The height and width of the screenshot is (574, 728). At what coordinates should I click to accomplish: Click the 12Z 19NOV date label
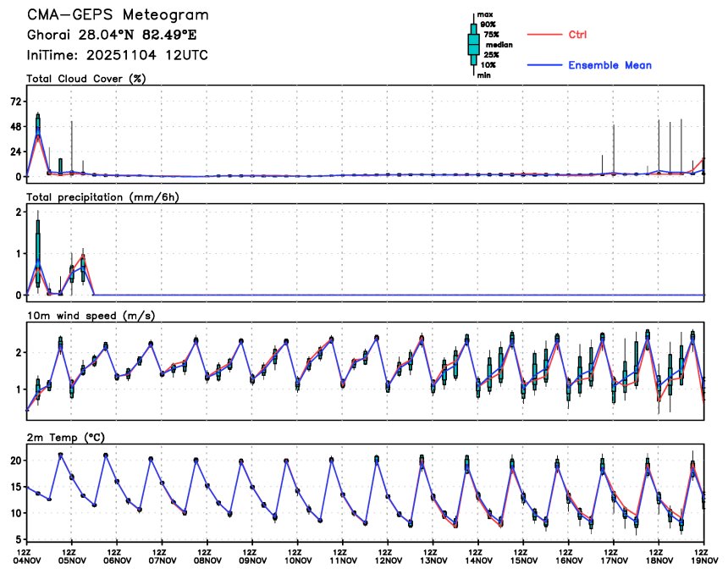click(704, 556)
